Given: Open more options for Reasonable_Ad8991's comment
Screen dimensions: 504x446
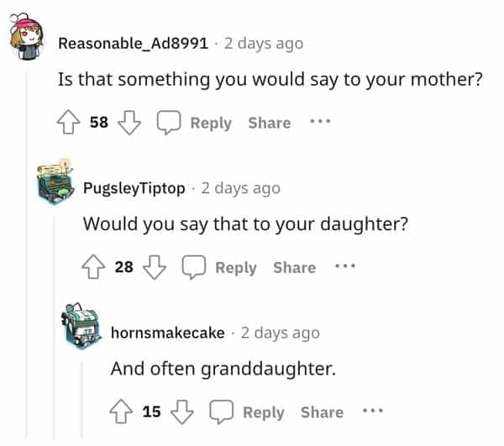Looking at the screenshot, I should 320,122.
